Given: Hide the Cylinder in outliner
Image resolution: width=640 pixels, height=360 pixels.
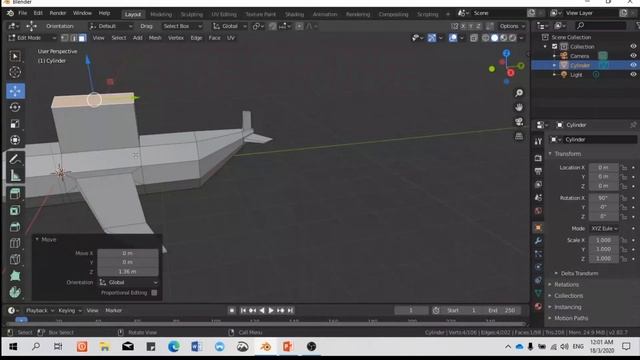Looking at the screenshot, I should [x=633, y=65].
